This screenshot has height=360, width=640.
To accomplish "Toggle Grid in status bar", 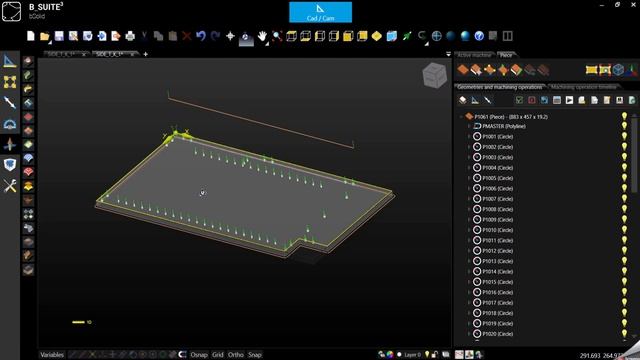I will (218, 355).
